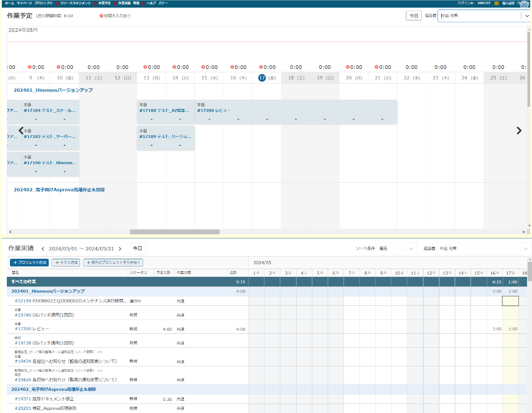Open task #17200 レビュー in schedule

click(x=214, y=110)
